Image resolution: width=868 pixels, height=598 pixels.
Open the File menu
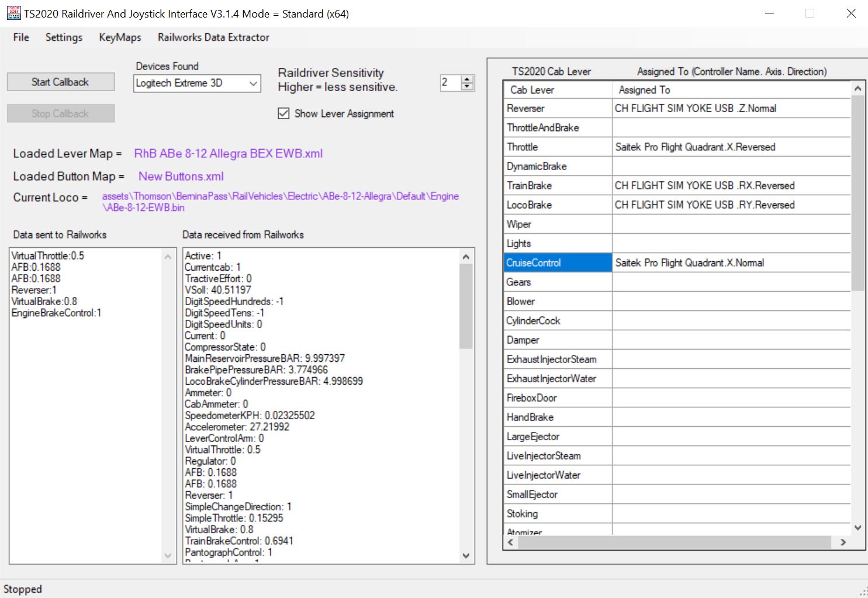pyautogui.click(x=21, y=37)
